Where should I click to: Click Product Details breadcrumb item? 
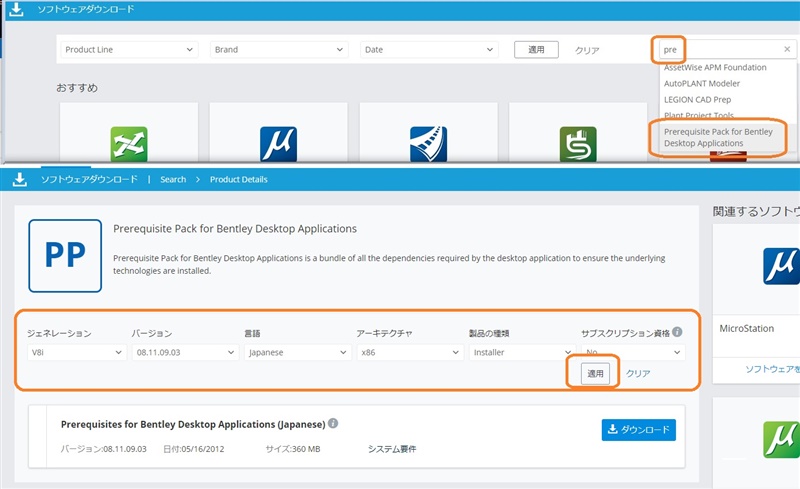point(239,179)
